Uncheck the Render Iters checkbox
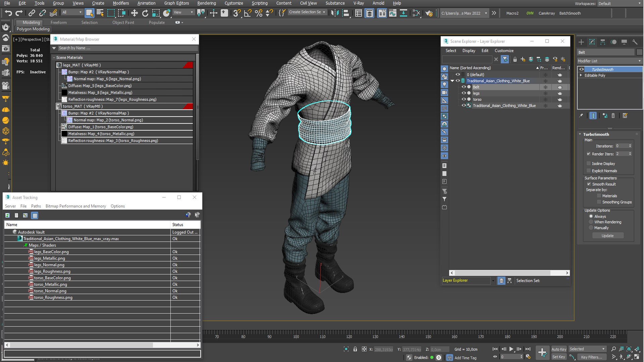Screen dimensions: 644x362 click(589, 154)
